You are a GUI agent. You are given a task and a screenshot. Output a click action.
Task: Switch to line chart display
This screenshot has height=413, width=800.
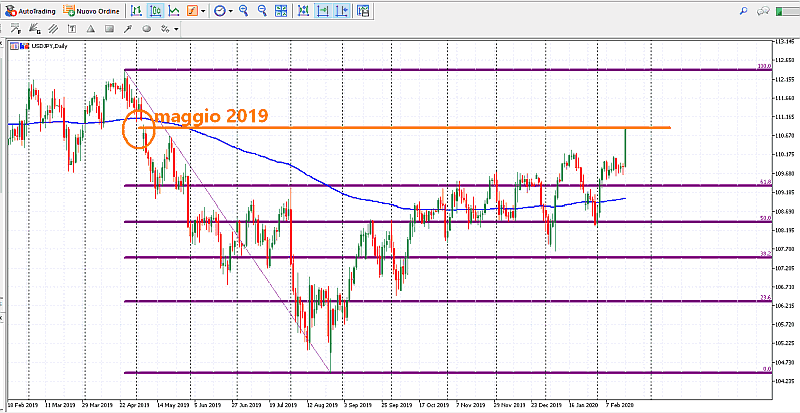175,11
